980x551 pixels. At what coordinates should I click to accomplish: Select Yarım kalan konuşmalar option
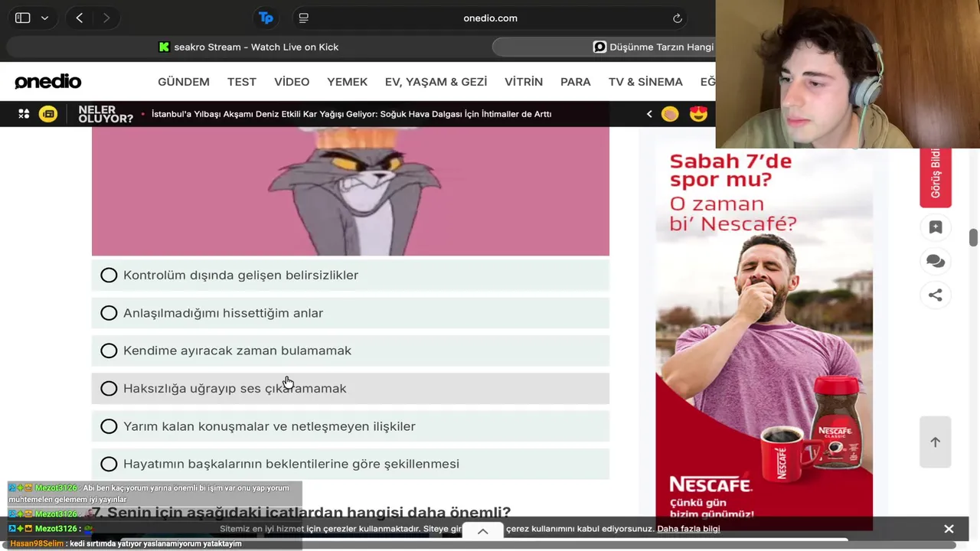pos(351,426)
